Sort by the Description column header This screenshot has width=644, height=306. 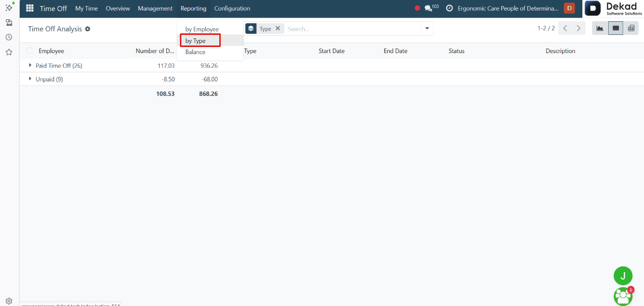tap(560, 51)
